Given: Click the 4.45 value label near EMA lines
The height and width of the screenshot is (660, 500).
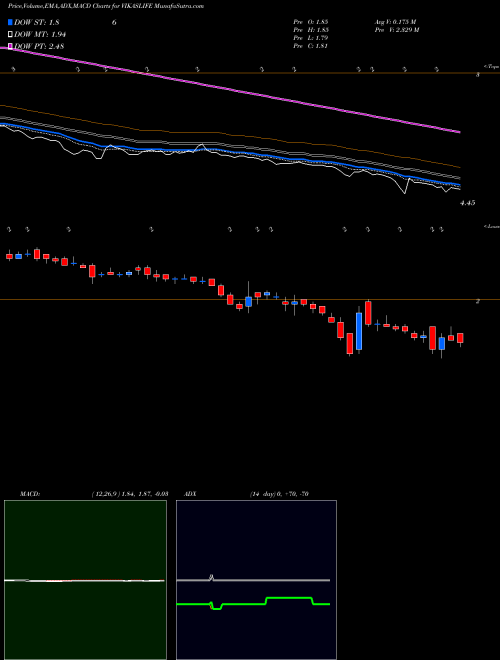Looking at the screenshot, I should (x=468, y=203).
